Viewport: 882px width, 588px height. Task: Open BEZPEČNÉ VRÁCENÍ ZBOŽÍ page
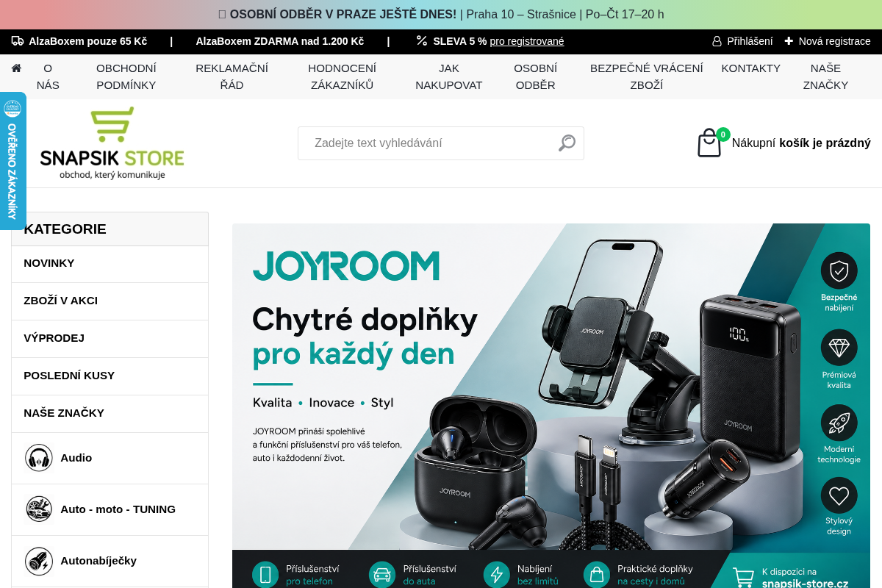pos(647,76)
